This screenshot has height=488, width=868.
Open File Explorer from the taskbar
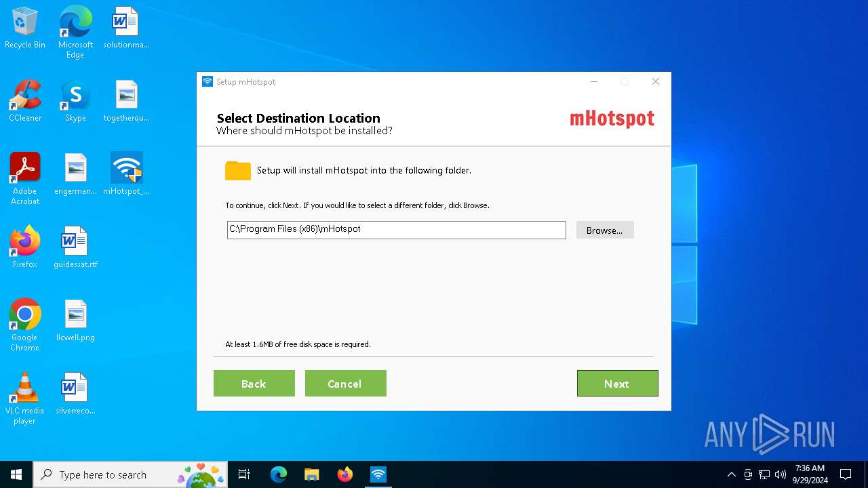click(312, 474)
